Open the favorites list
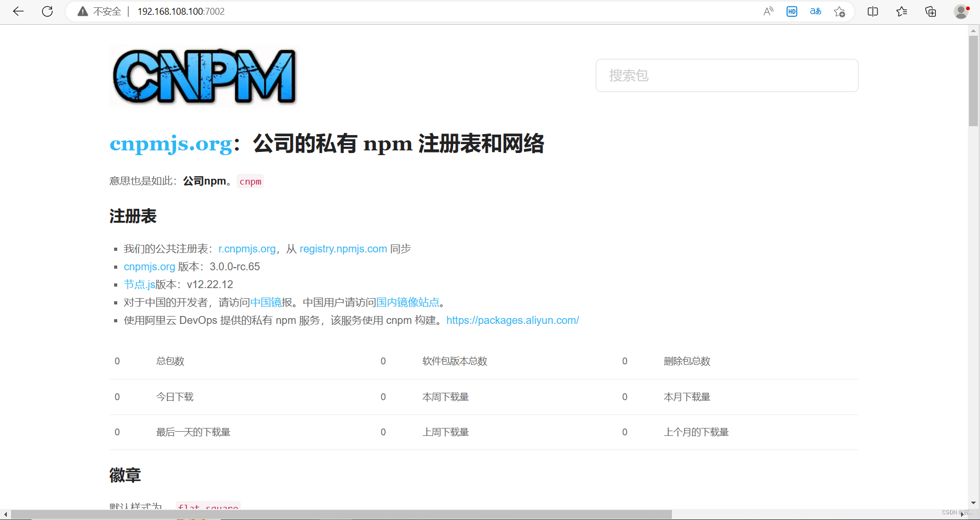 click(902, 11)
